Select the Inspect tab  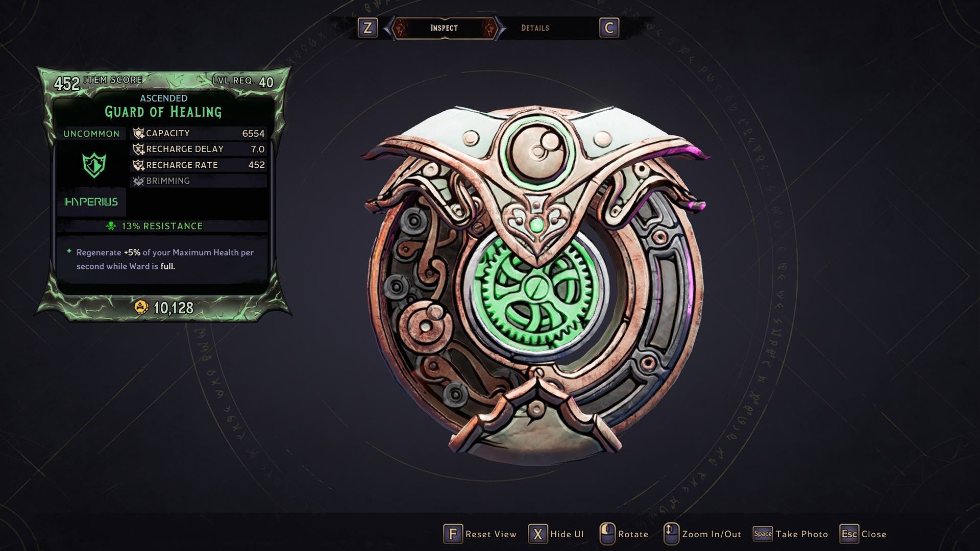[x=444, y=28]
